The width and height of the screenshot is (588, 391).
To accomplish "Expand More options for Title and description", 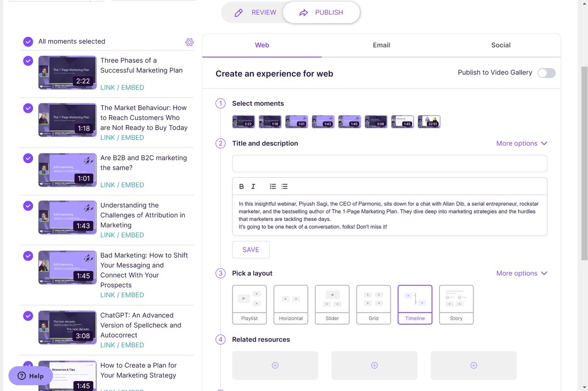I will [x=522, y=143].
